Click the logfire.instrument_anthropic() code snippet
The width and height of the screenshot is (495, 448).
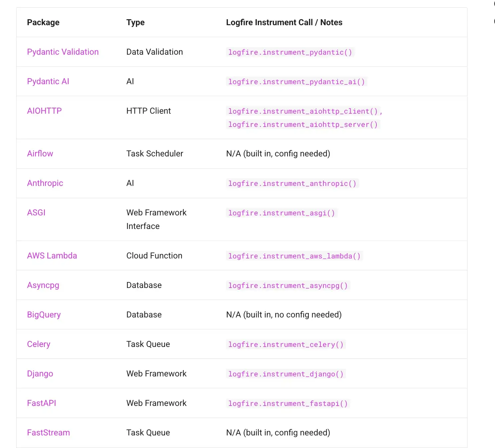tap(292, 184)
